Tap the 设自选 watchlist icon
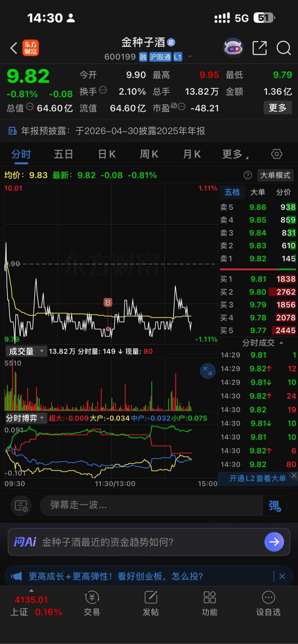 pos(268,603)
